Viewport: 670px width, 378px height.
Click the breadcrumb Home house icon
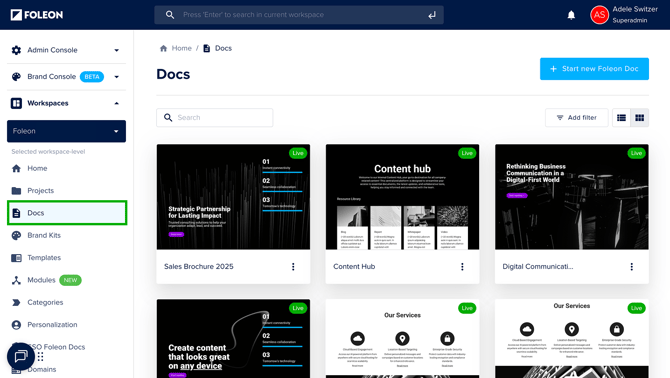(163, 48)
